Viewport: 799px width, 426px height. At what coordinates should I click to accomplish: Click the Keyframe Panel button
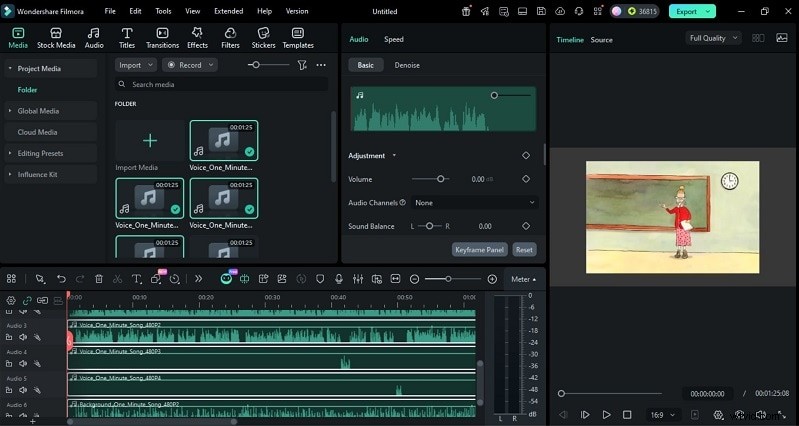click(x=480, y=250)
